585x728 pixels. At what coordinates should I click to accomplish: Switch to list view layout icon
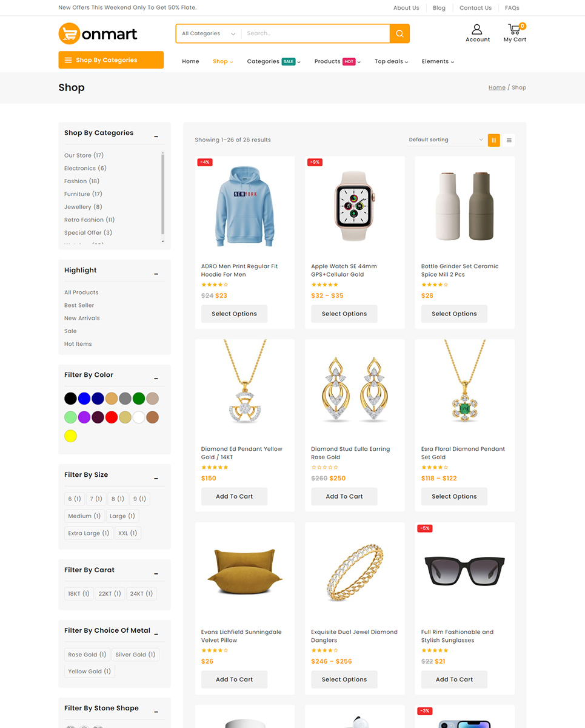click(509, 140)
